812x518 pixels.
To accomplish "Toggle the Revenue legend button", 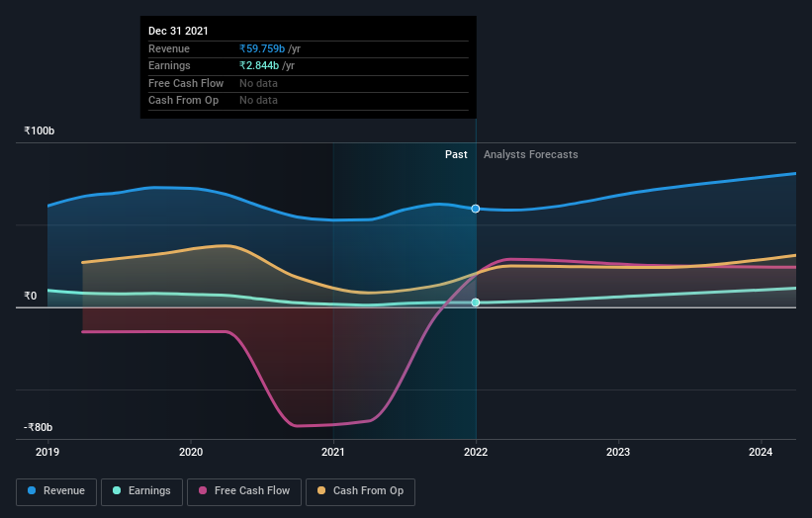I will tap(56, 491).
